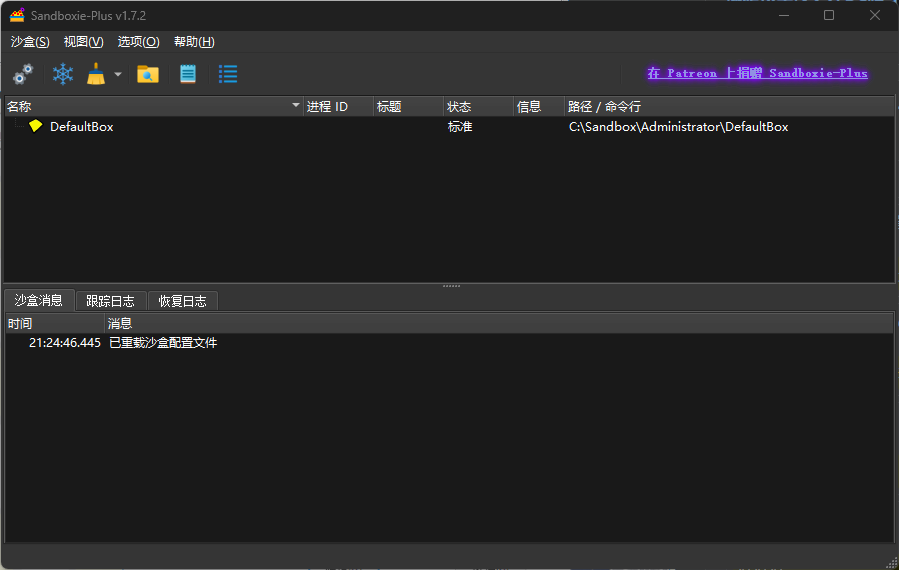Minimize the Sandboxie-Plus window
This screenshot has height=570, width=899.
784,15
